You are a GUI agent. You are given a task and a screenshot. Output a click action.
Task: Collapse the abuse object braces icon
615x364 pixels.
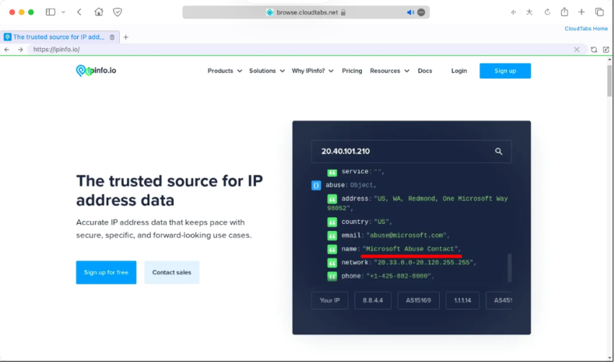[x=316, y=186]
